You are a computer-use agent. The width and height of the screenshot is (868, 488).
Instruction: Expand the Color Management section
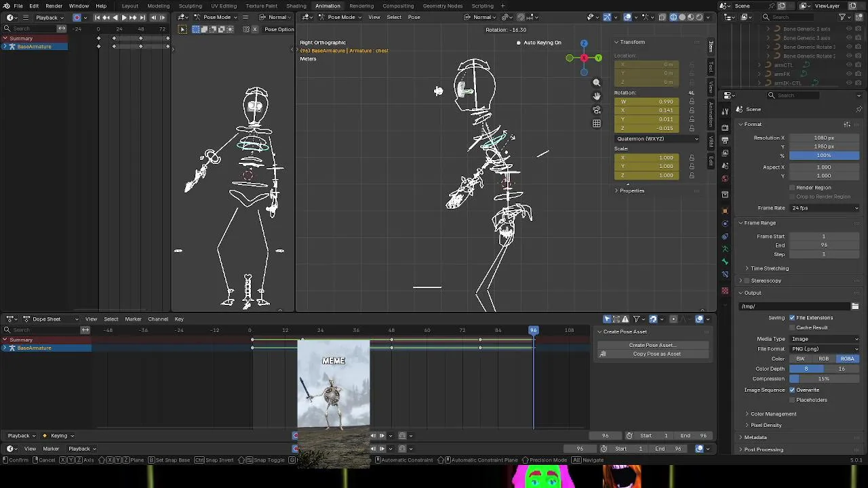coord(773,414)
